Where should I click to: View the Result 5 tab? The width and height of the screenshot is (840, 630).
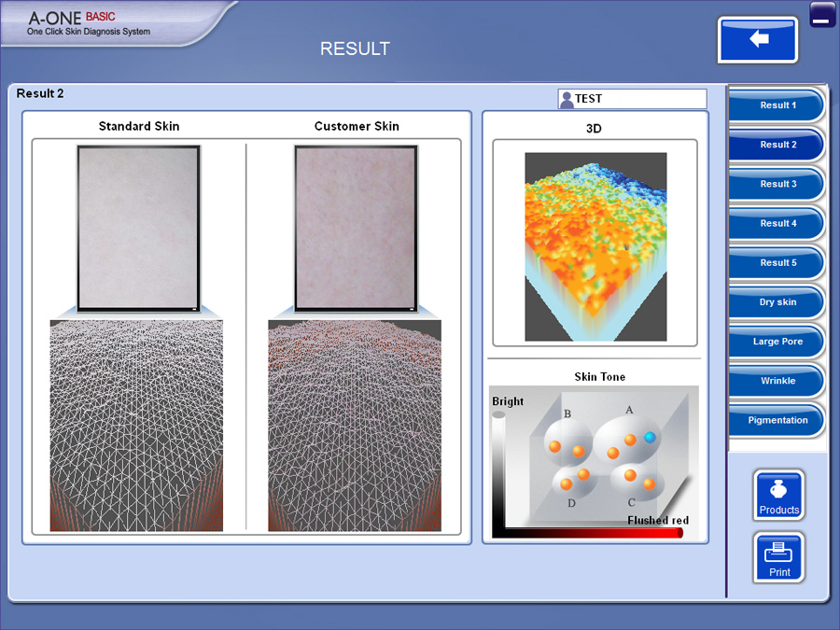777,262
